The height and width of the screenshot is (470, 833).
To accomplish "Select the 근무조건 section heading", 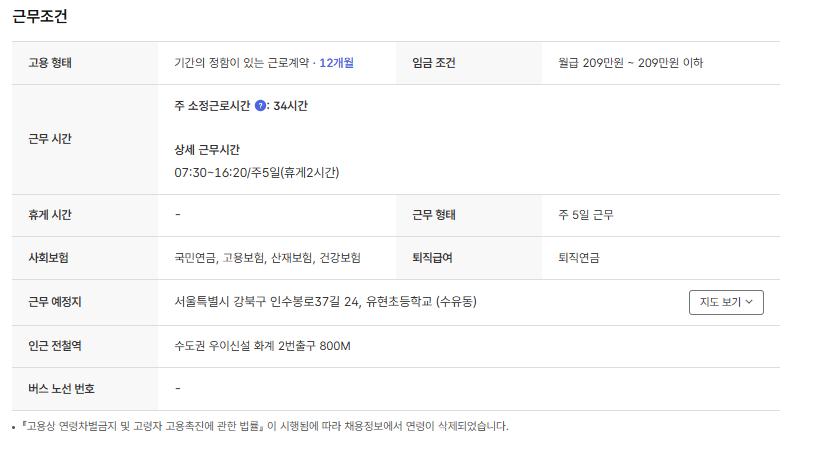I will click(40, 16).
